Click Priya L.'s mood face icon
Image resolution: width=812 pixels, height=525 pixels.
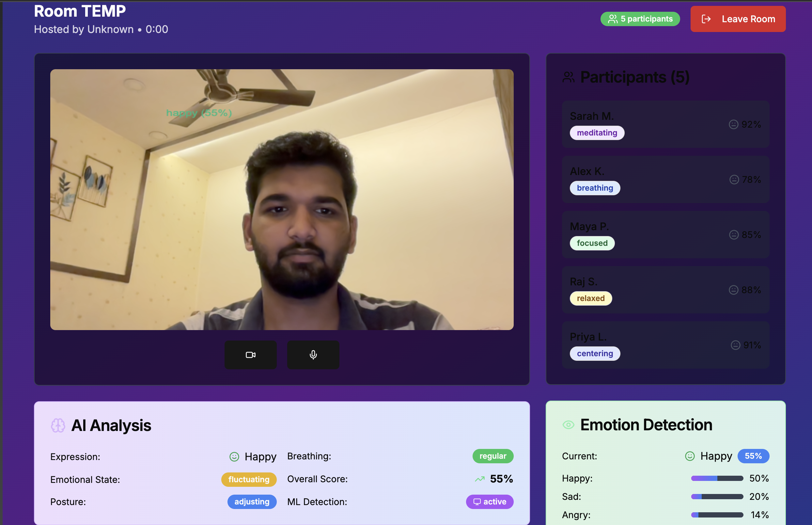click(x=735, y=345)
